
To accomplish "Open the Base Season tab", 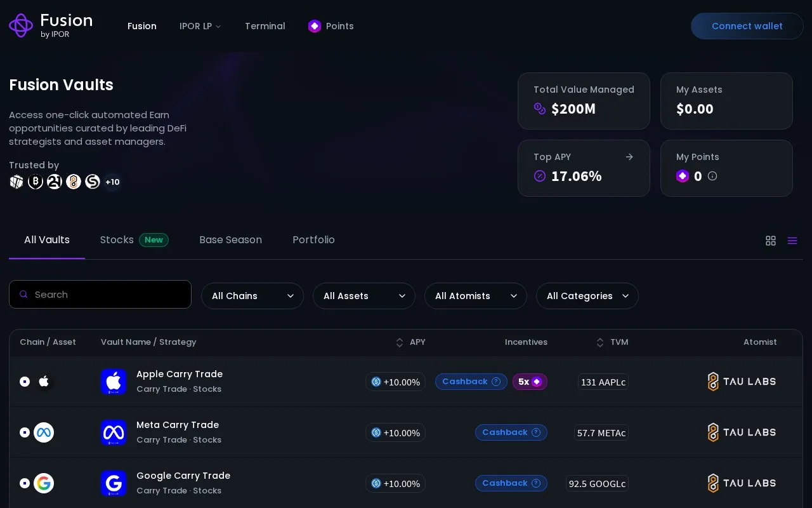I will [230, 240].
